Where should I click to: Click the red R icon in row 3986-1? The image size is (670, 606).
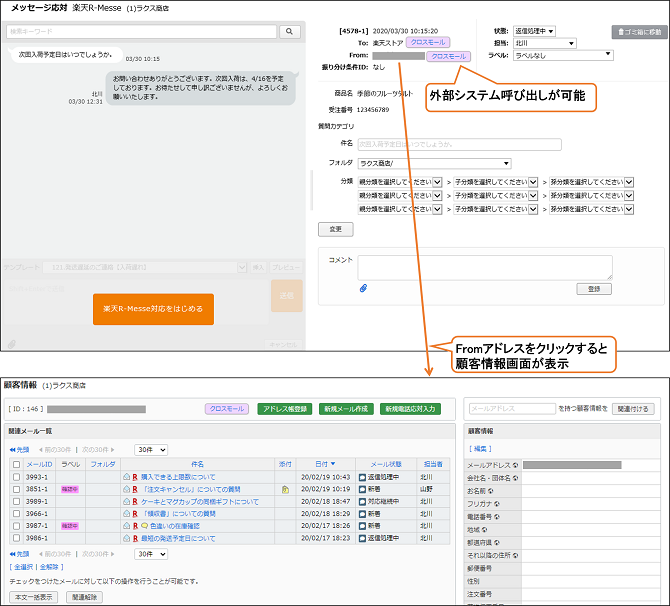point(135,538)
